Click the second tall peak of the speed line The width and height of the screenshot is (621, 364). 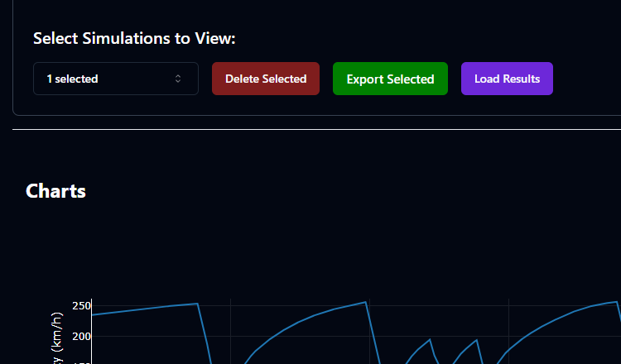click(365, 302)
